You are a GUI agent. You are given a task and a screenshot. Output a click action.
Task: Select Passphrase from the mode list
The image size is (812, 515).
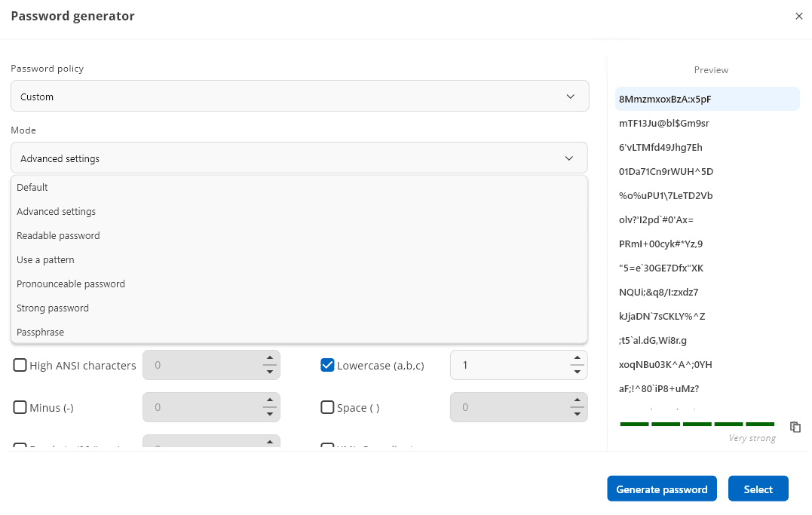[40, 332]
